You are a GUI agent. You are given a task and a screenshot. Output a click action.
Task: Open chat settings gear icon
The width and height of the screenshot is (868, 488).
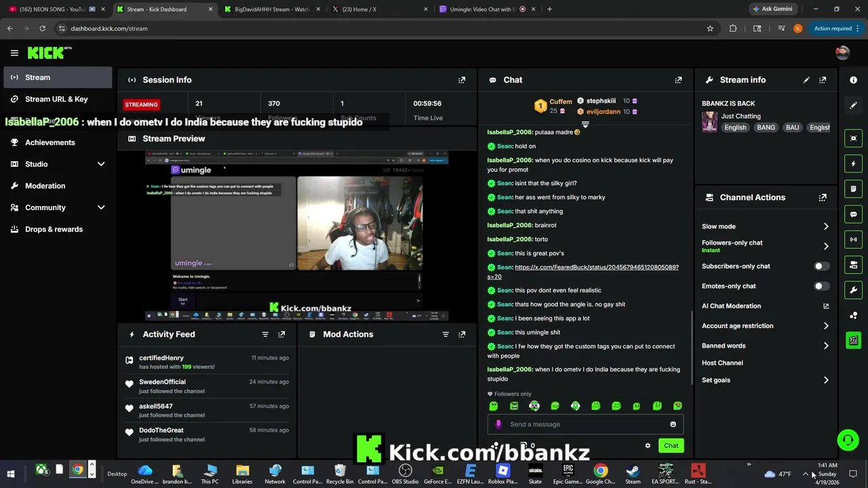tap(648, 445)
